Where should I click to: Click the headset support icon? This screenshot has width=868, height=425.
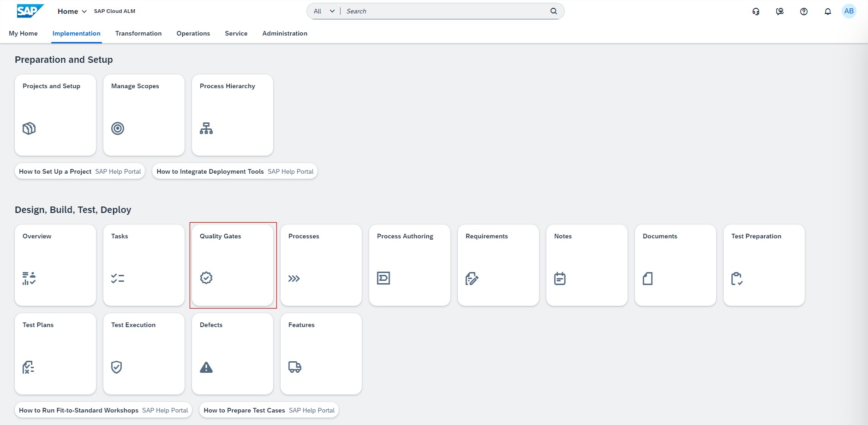point(755,12)
